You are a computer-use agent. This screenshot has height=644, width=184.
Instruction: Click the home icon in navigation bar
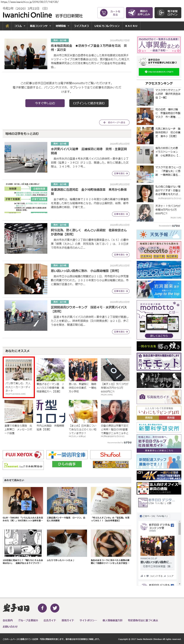7,26
